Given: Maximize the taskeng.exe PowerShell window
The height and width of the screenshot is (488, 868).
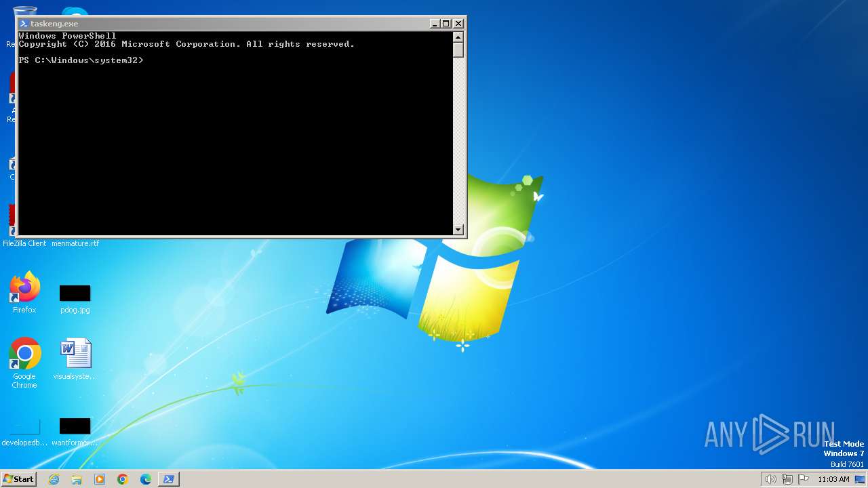Looking at the screenshot, I should tap(446, 24).
